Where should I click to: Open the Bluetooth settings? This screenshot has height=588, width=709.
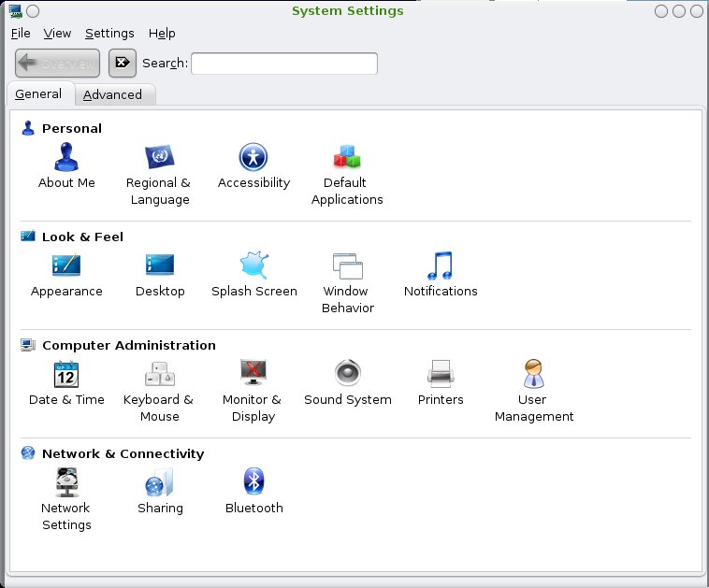click(253, 483)
